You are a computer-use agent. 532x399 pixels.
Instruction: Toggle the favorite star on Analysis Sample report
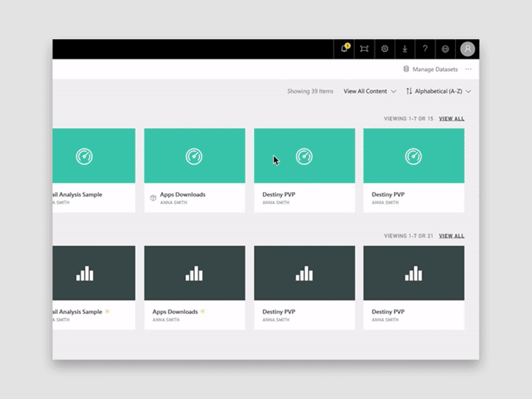[x=106, y=310]
